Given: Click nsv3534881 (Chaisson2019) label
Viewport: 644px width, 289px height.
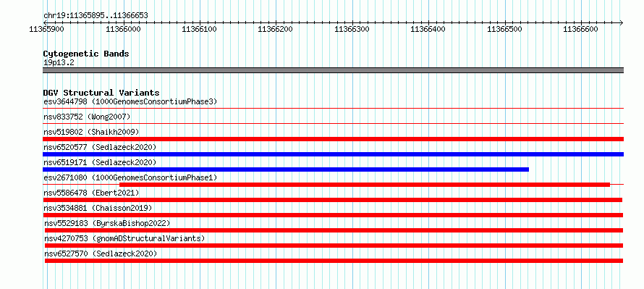Looking at the screenshot, I should [x=98, y=208].
